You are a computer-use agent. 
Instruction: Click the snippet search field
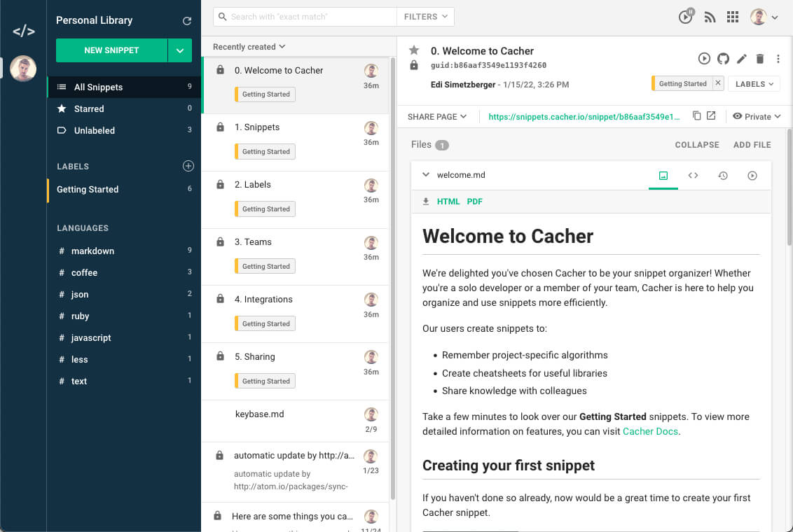tap(305, 17)
